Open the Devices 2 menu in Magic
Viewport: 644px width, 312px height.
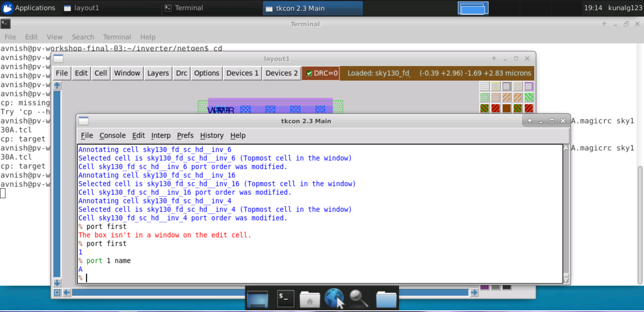coord(281,73)
